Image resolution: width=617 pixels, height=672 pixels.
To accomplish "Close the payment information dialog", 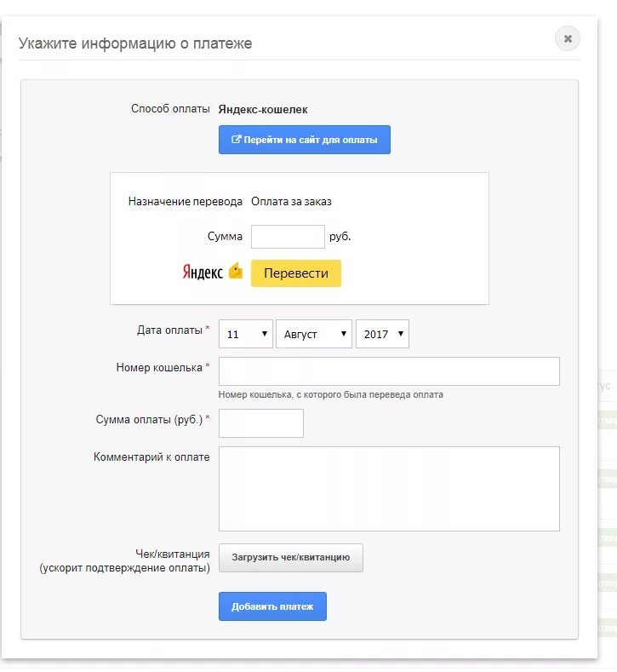I will tap(568, 38).
